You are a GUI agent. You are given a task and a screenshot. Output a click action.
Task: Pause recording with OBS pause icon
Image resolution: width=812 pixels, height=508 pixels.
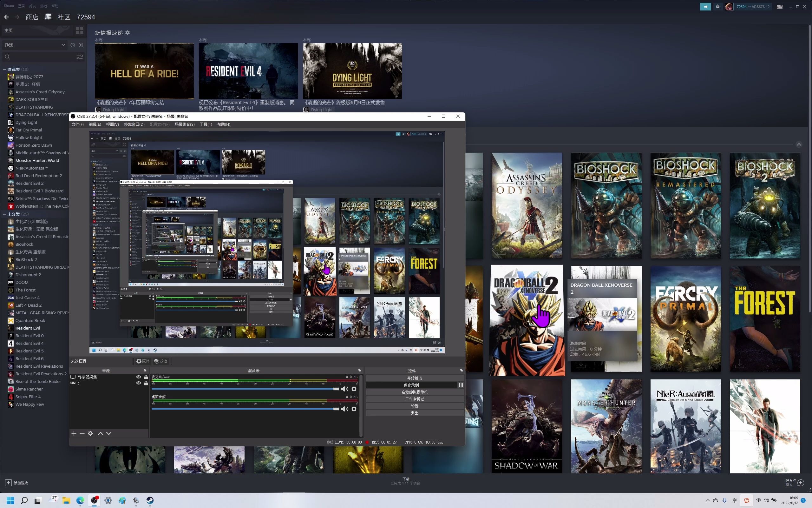pyautogui.click(x=461, y=385)
